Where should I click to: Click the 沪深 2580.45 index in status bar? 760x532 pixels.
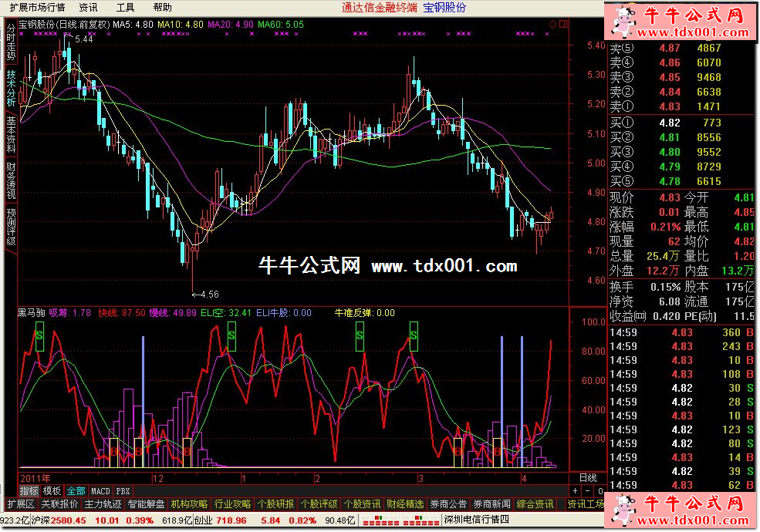click(x=59, y=520)
